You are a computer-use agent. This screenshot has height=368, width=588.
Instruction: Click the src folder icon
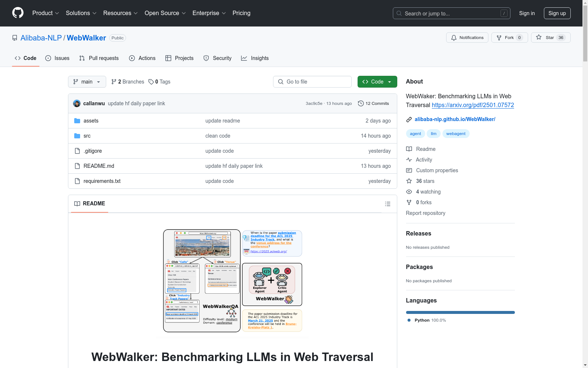coord(77,136)
